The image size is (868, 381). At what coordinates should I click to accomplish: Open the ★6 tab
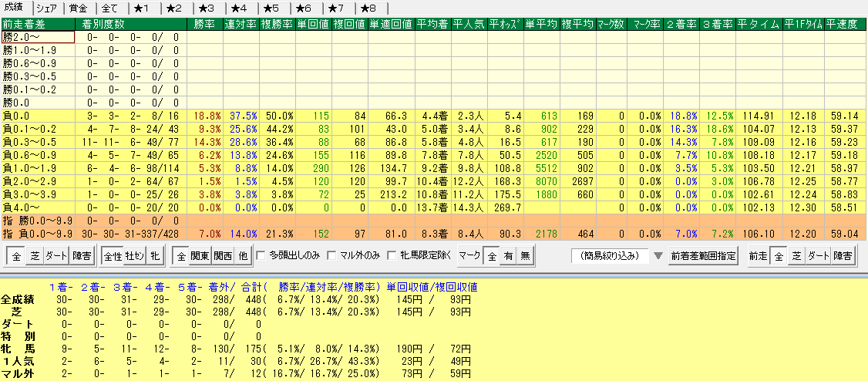(304, 8)
